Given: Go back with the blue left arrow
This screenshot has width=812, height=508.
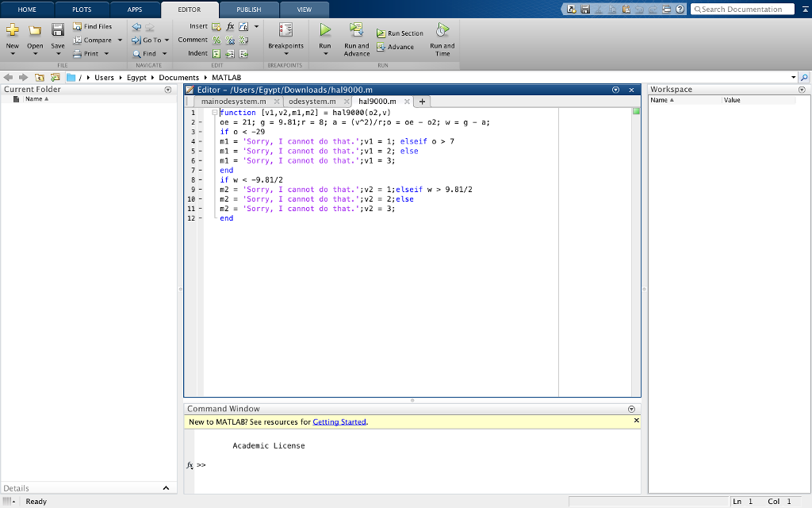Looking at the screenshot, I should coord(136,26).
